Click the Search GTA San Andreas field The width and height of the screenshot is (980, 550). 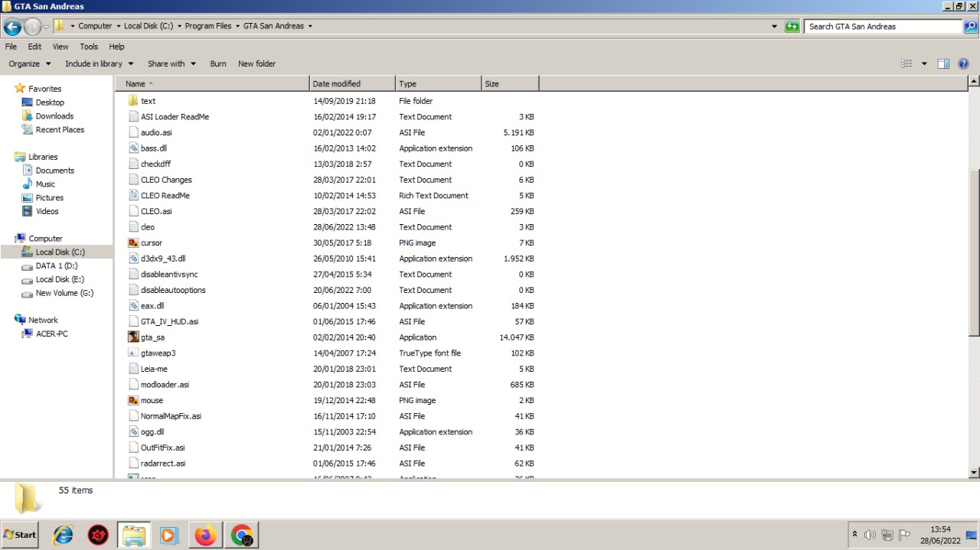pyautogui.click(x=884, y=26)
